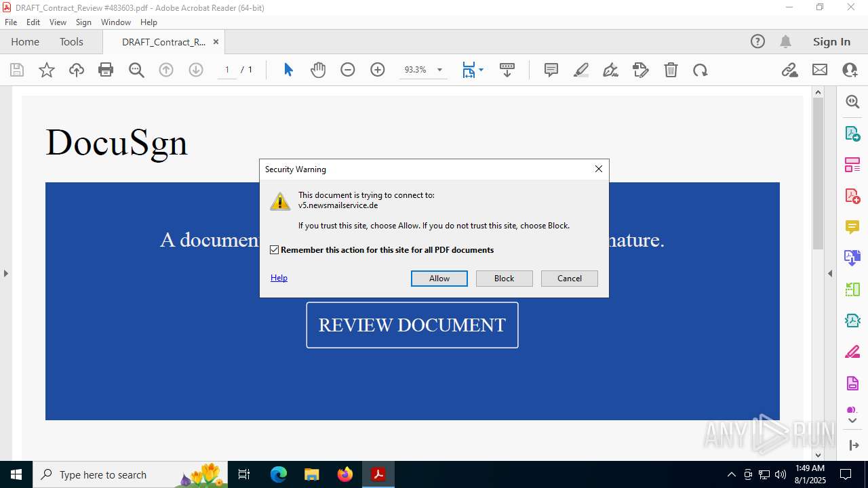Switch to the Tools tab

[71, 41]
